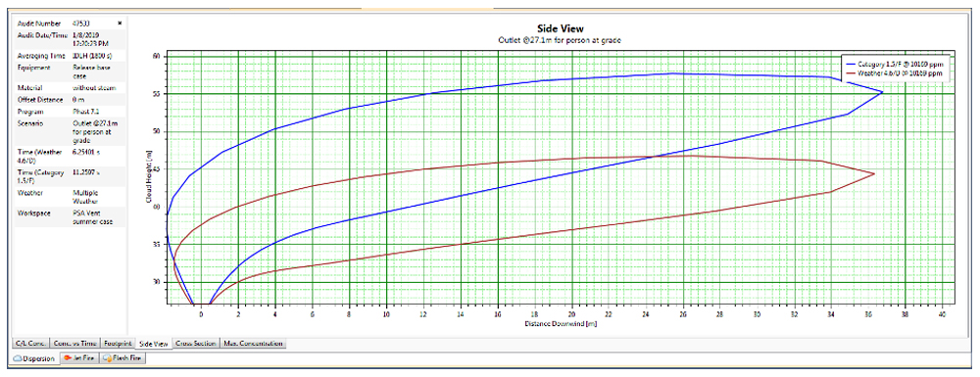
Task: Click Program value Phast 7.1
Action: coord(86,112)
